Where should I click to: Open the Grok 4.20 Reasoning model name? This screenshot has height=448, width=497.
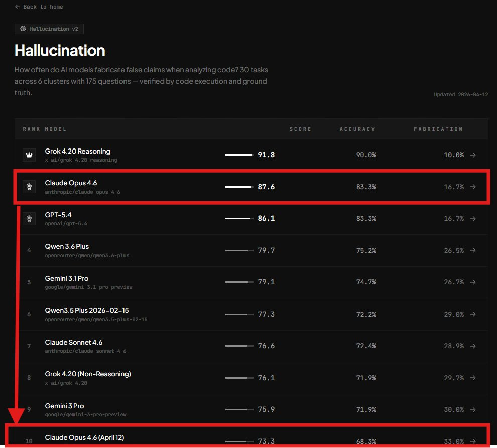point(78,151)
